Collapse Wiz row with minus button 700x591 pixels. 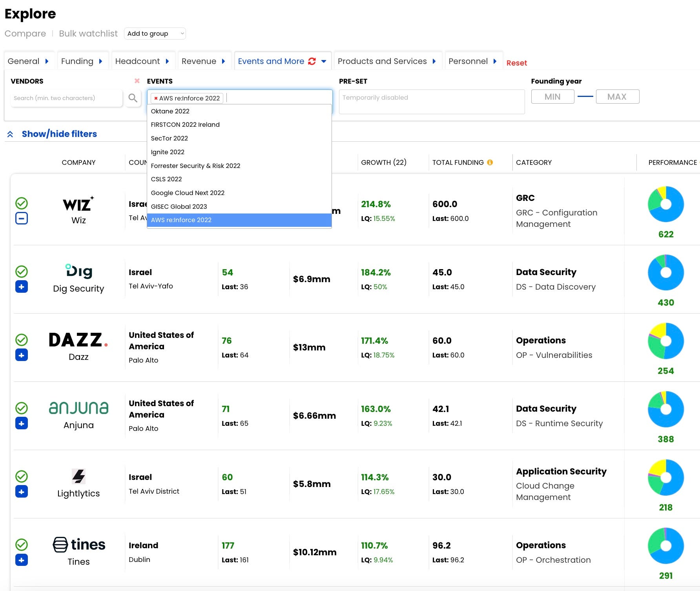coord(22,218)
